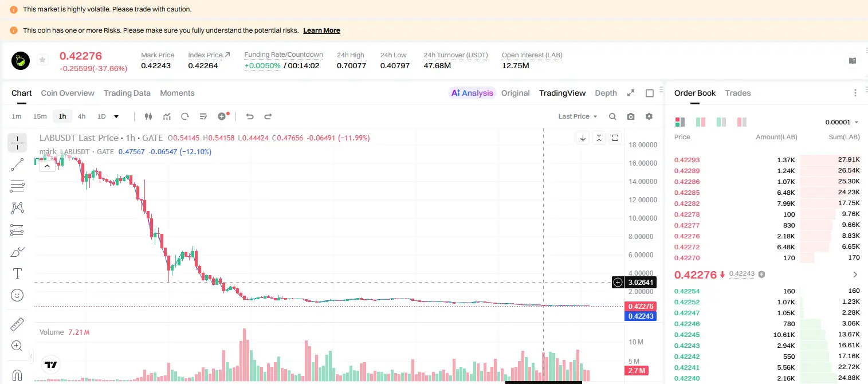Open AI Analysis
This screenshot has height=384, width=868.
[472, 93]
